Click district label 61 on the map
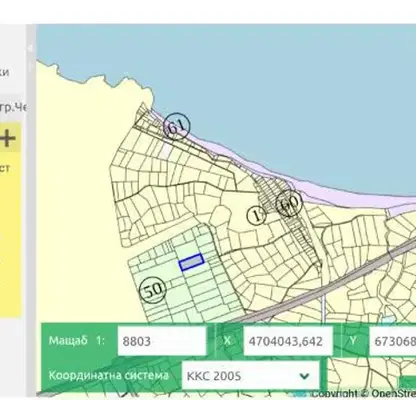Viewport: 416px width, 400px height. [177, 126]
